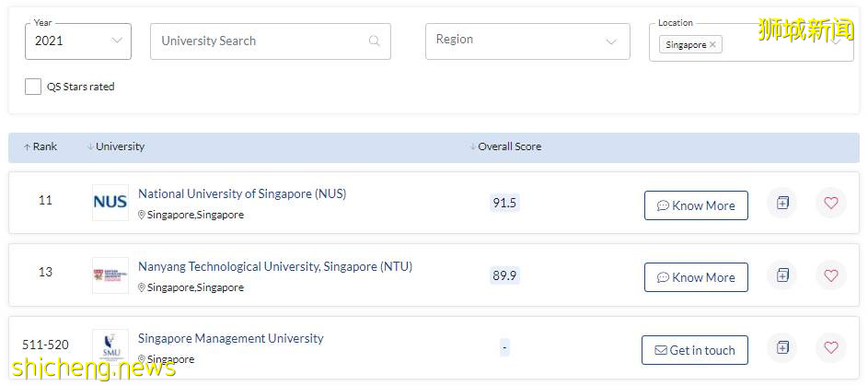Focus the University Search input field

260,41
